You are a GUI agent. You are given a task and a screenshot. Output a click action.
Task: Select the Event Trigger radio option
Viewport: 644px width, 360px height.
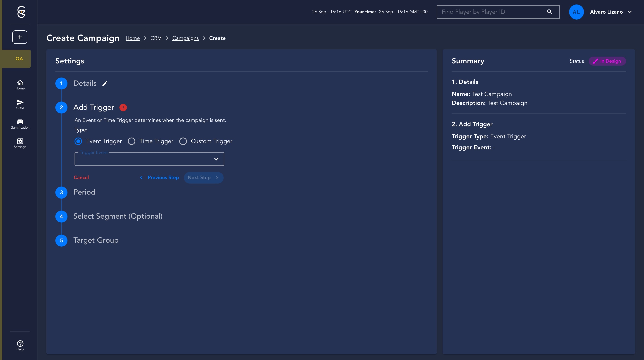78,141
